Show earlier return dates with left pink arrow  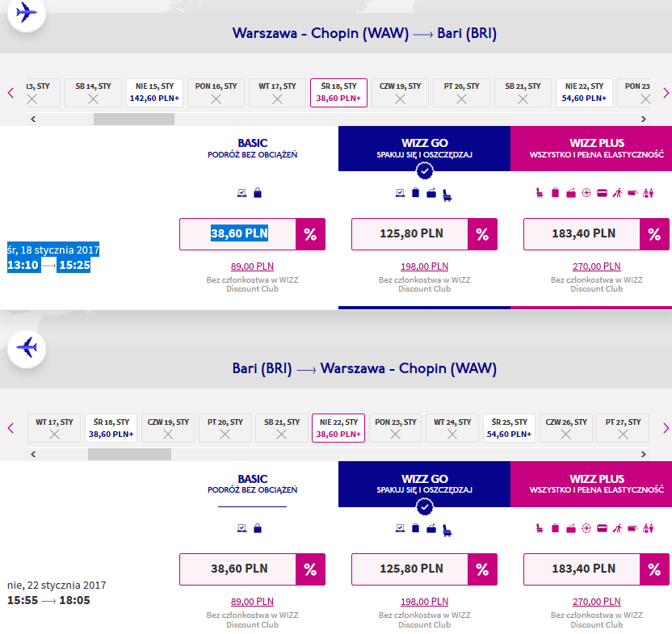pyautogui.click(x=11, y=428)
